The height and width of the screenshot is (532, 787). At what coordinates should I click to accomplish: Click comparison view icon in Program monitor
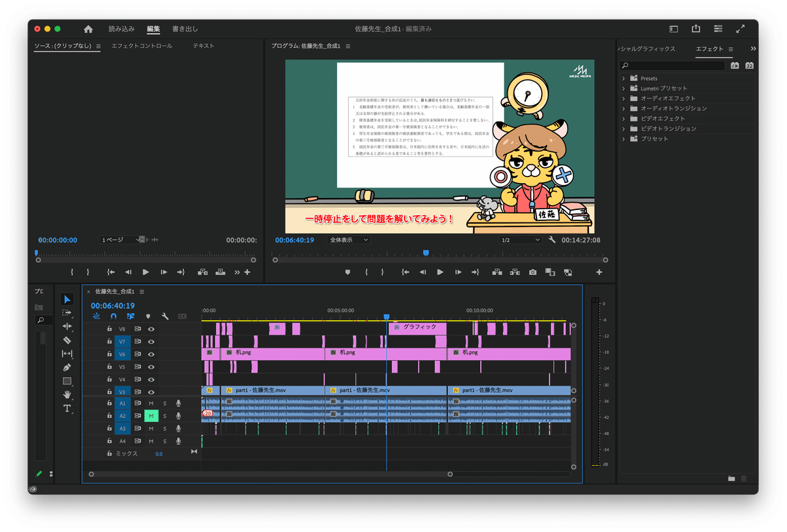(568, 272)
